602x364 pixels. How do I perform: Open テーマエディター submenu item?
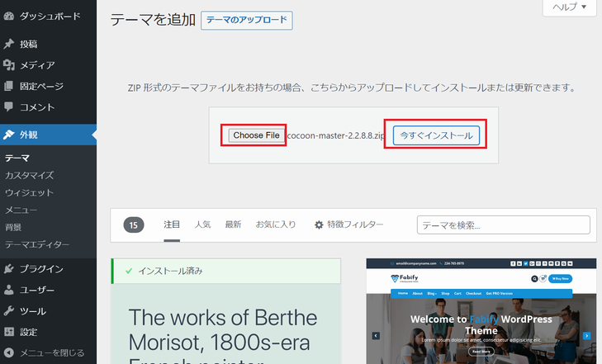coord(37,244)
